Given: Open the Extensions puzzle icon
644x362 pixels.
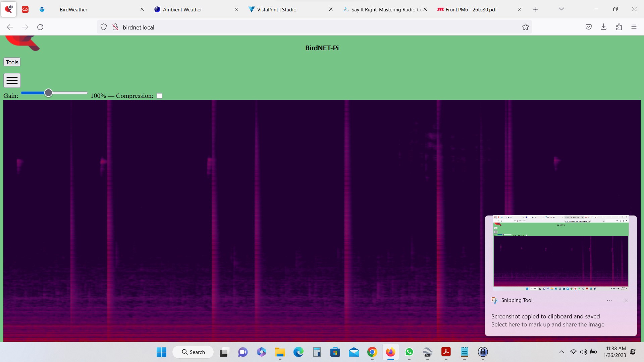Looking at the screenshot, I should click(x=619, y=27).
